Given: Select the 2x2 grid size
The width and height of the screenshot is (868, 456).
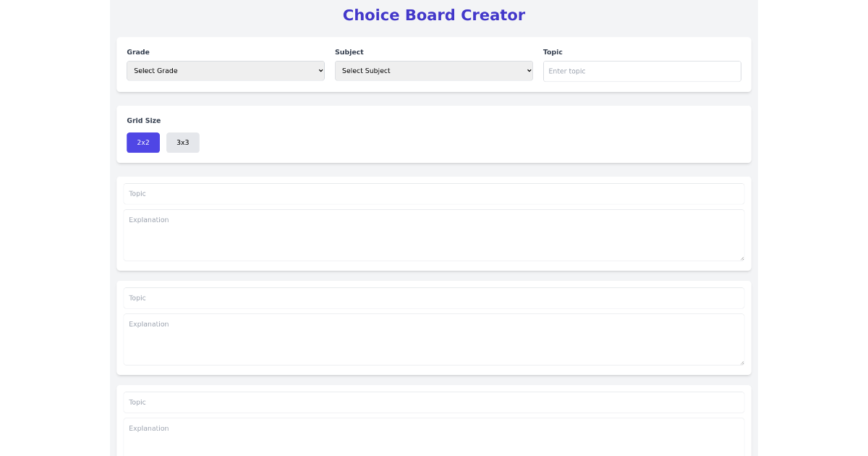Looking at the screenshot, I should click(x=142, y=142).
